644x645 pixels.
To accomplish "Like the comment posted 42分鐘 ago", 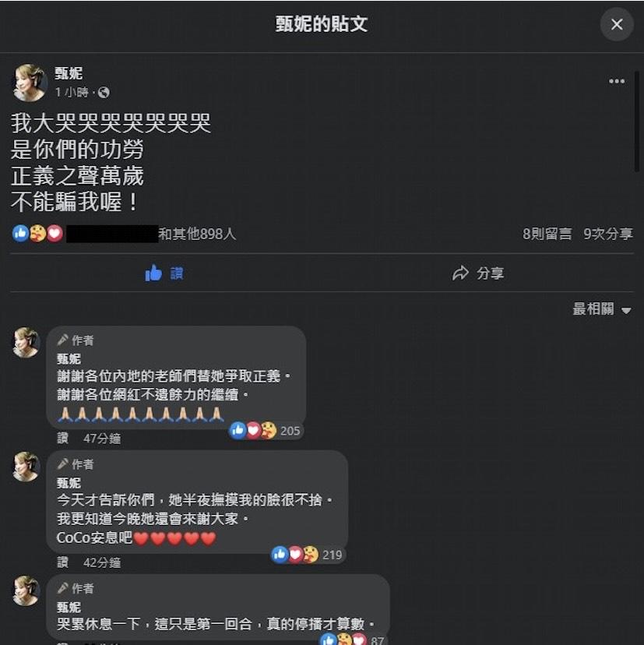I will point(62,562).
